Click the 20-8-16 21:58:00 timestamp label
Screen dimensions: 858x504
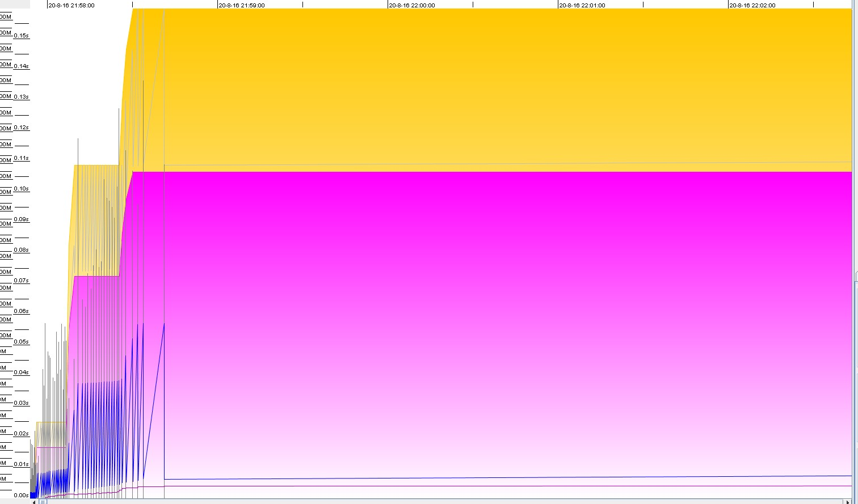click(x=71, y=5)
